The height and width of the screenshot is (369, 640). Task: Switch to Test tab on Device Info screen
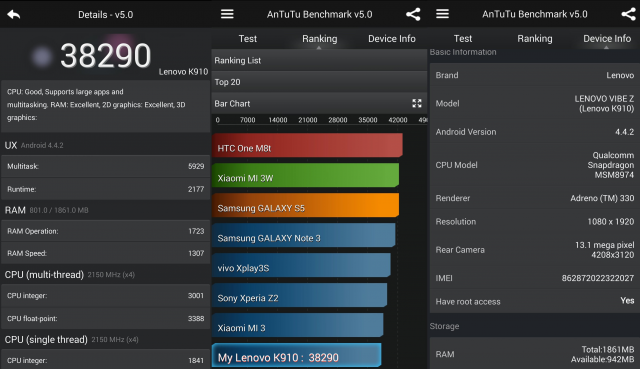tap(463, 39)
